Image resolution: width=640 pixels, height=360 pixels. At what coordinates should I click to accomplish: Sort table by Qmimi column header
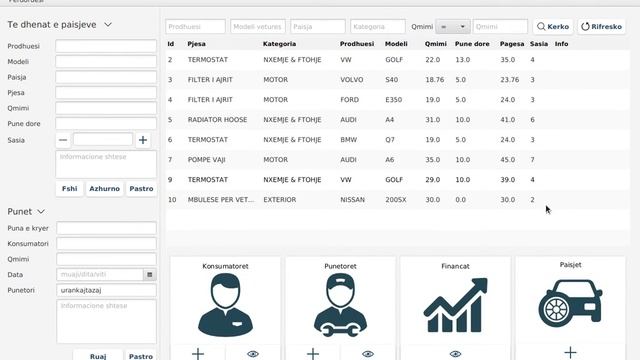click(436, 44)
